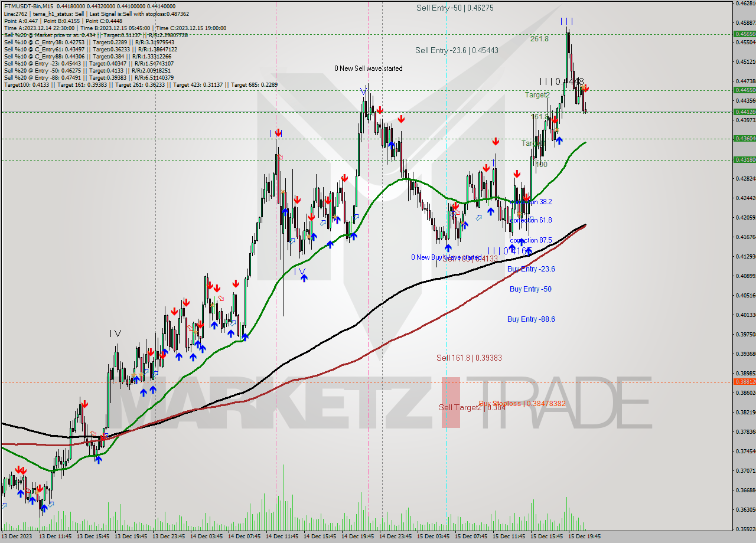Click the 'Sell %10 @ Entry -23' line
The image size is (756, 543).
coord(88,64)
